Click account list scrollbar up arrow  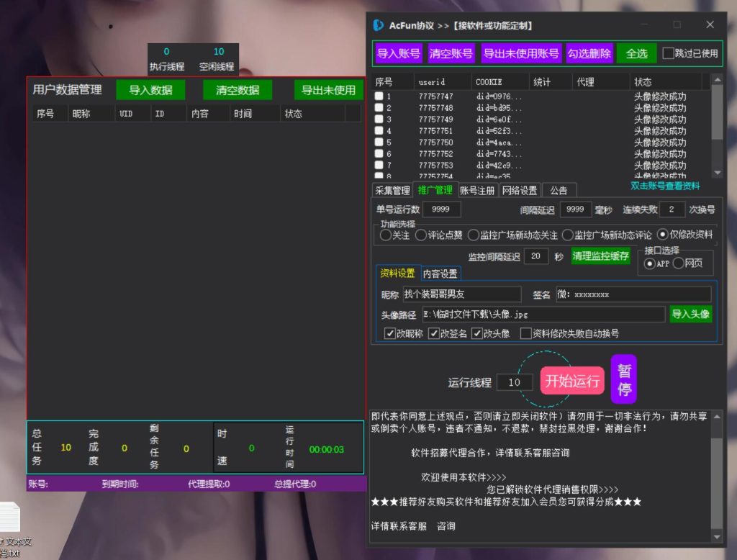coord(718,80)
